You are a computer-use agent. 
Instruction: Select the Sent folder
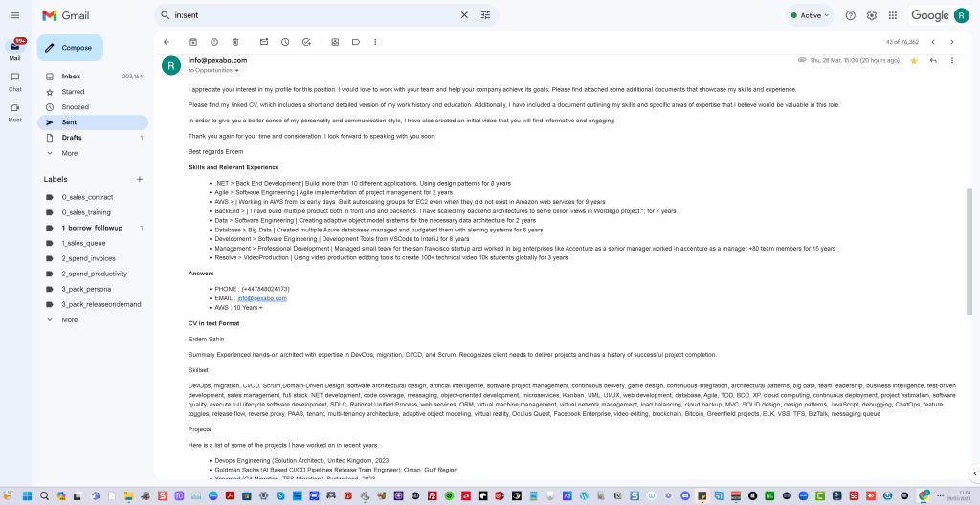[x=93, y=122]
